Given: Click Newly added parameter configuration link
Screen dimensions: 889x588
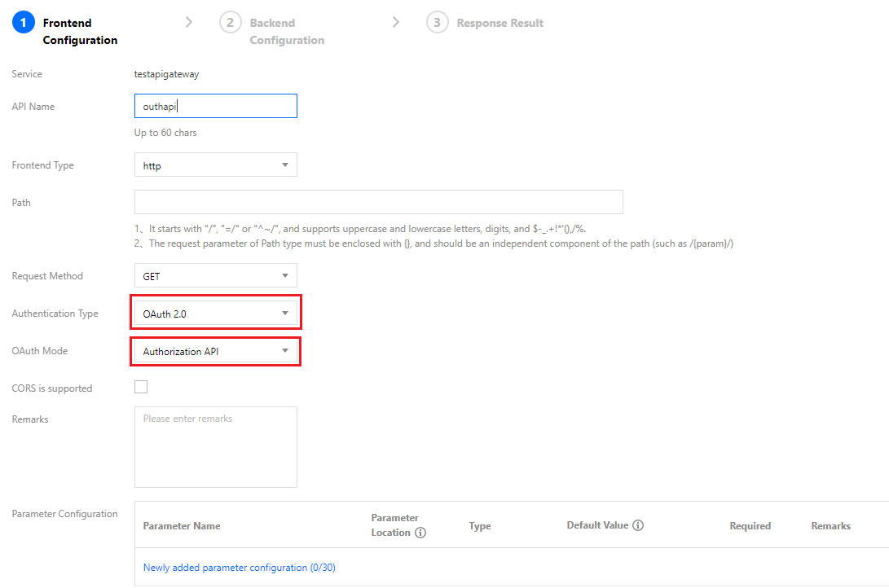Looking at the screenshot, I should 239,568.
